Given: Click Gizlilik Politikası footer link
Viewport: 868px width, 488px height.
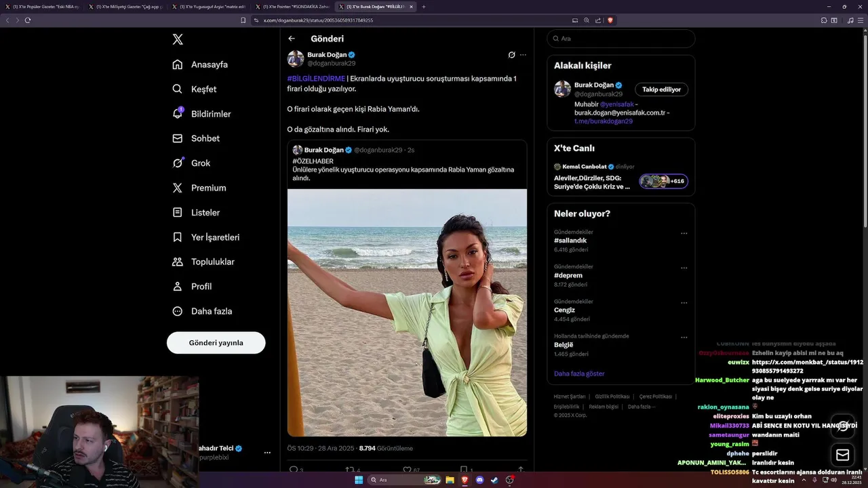Looking at the screenshot, I should 613,396.
